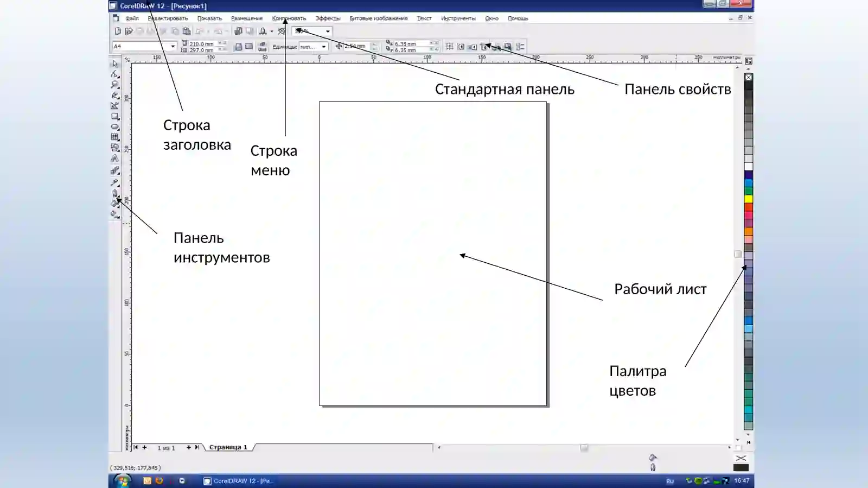The width and height of the screenshot is (868, 488).
Task: Select the Smart Drawing tool
Action: click(x=115, y=106)
